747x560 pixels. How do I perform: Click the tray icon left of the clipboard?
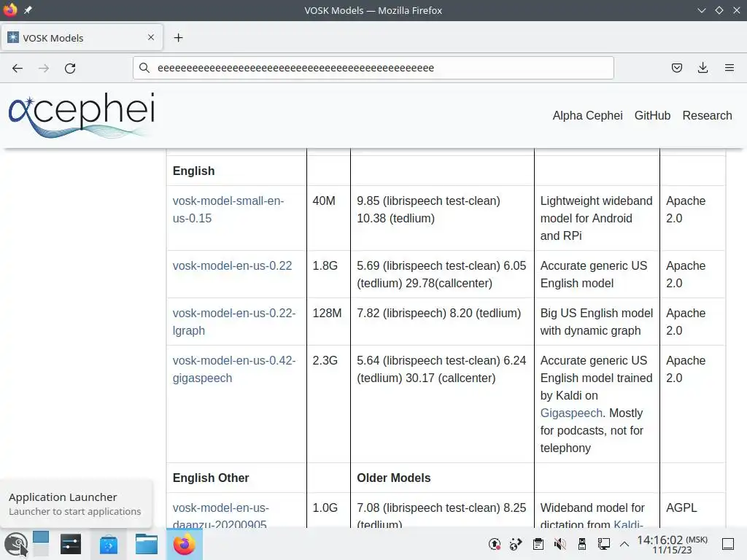[516, 544]
